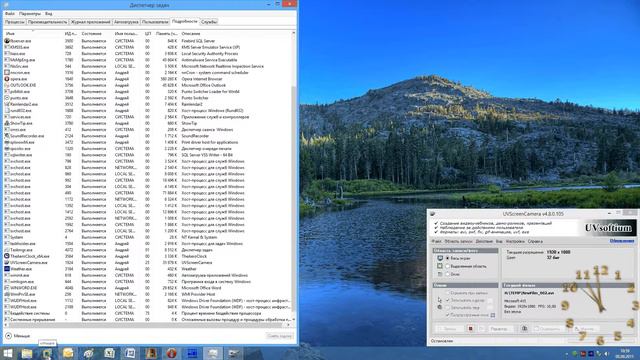Open the Справка menu in UVScreenCamera

pos(535,242)
